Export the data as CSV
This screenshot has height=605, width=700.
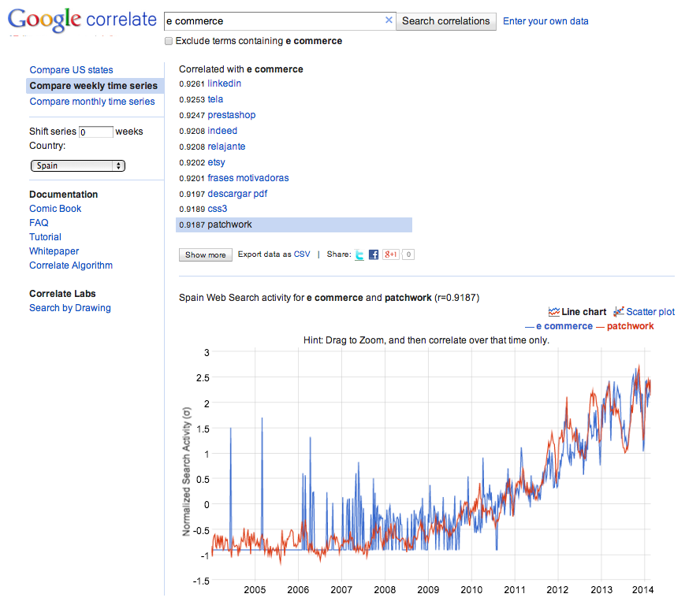point(302,254)
